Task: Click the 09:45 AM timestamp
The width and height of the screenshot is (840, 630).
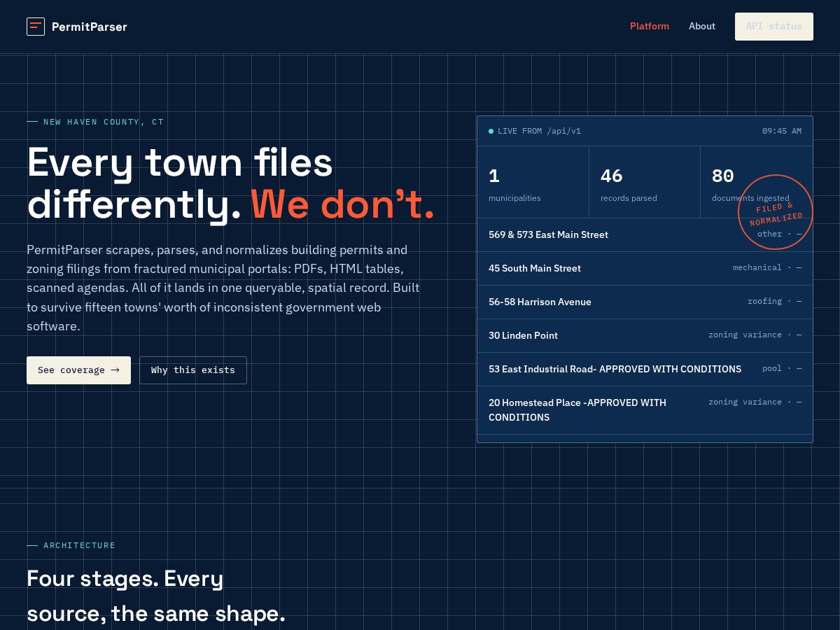Action: click(x=782, y=131)
